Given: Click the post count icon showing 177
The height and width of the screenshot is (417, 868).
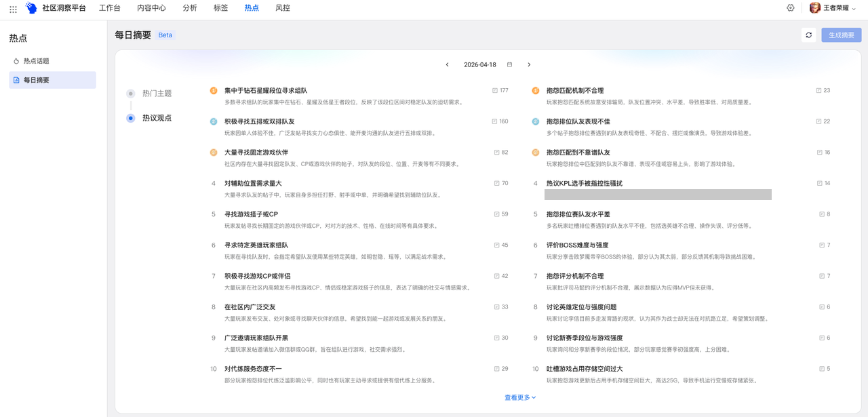Looking at the screenshot, I should point(495,90).
